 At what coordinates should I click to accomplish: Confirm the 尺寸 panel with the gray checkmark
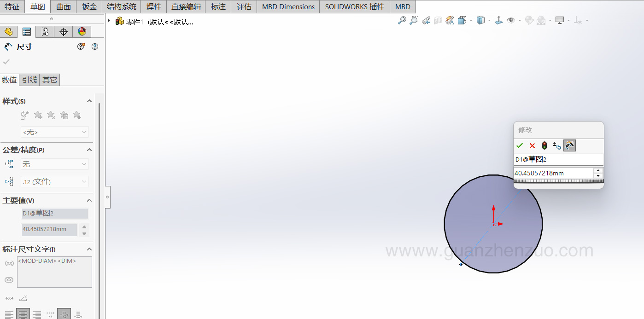coord(6,62)
